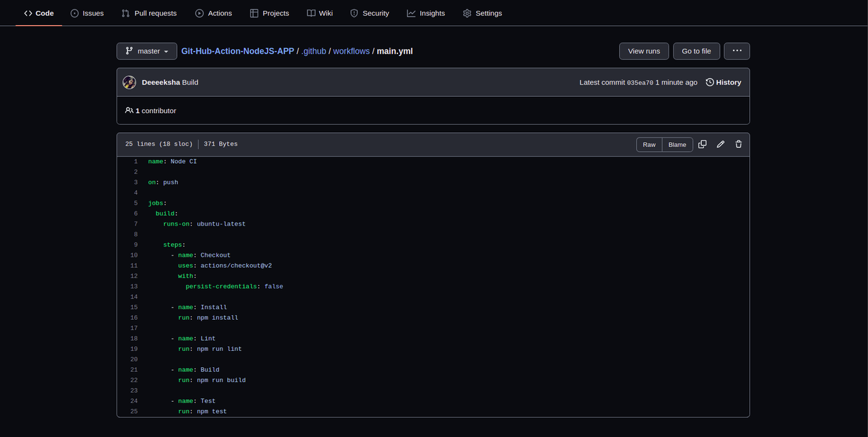
Task: Open the .github folder breadcrumb
Action: (314, 51)
